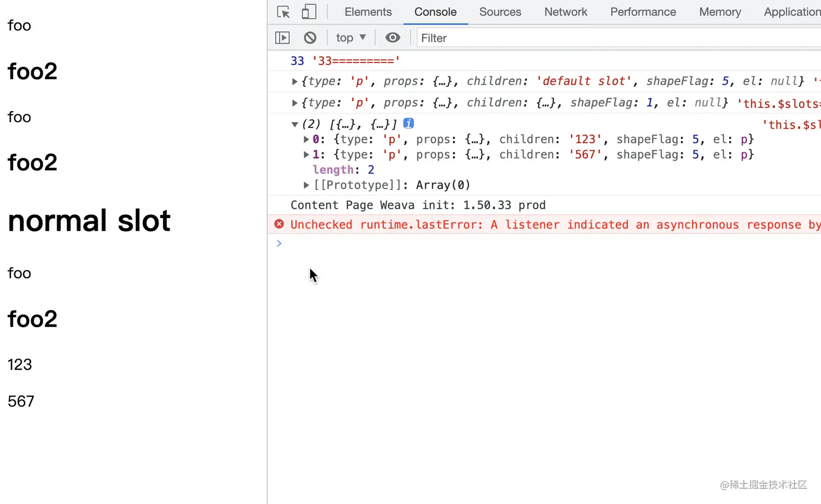Expand the 'default slot' object entry

(x=294, y=81)
